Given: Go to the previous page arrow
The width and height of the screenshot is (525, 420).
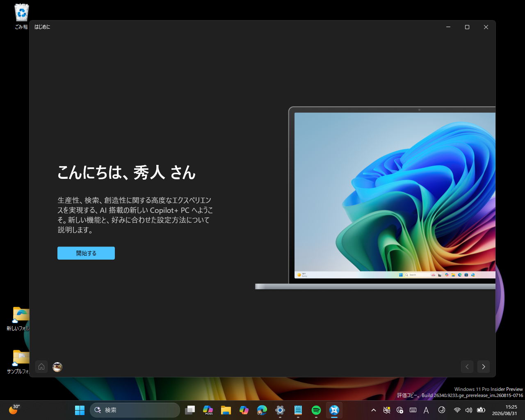Looking at the screenshot, I should tap(467, 367).
